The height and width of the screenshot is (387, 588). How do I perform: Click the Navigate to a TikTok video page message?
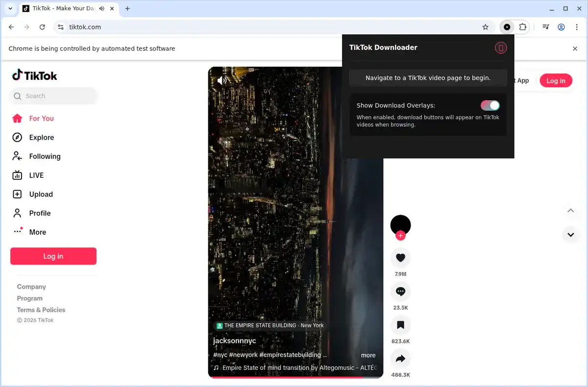tap(428, 78)
